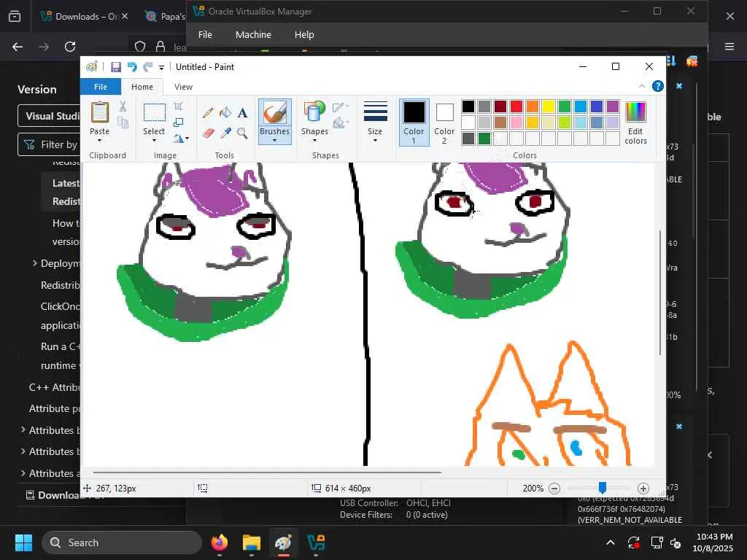Open File Explorer from the taskbar
Image resolution: width=747 pixels, height=560 pixels.
pos(251,542)
